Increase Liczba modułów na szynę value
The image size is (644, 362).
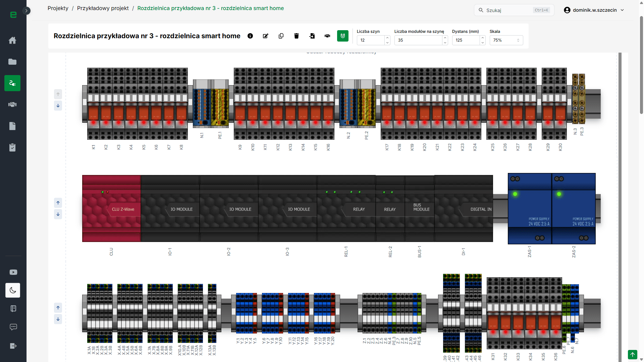point(445,38)
